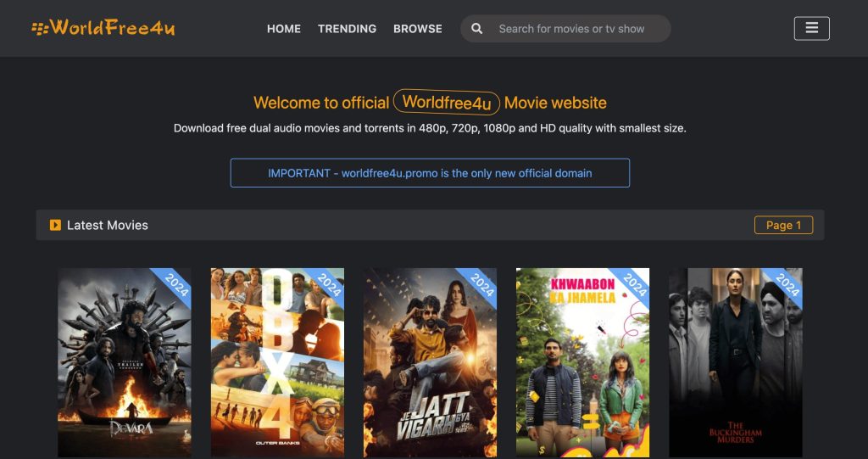
Task: Open the BROWSE section
Action: pyautogui.click(x=418, y=29)
